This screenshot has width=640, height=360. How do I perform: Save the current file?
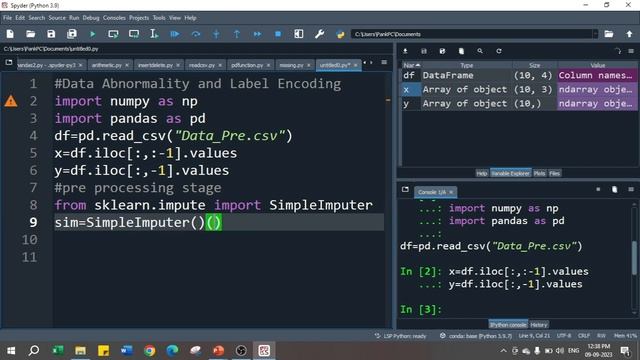51,34
